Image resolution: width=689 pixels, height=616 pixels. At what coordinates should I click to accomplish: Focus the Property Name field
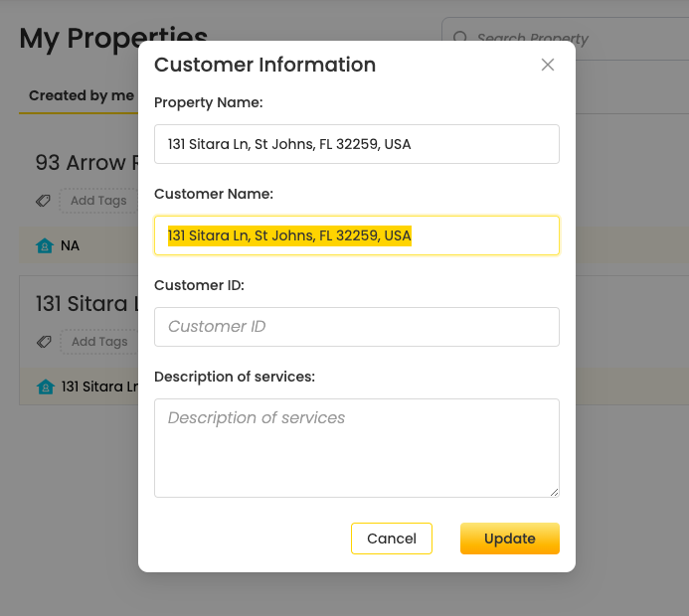(356, 144)
